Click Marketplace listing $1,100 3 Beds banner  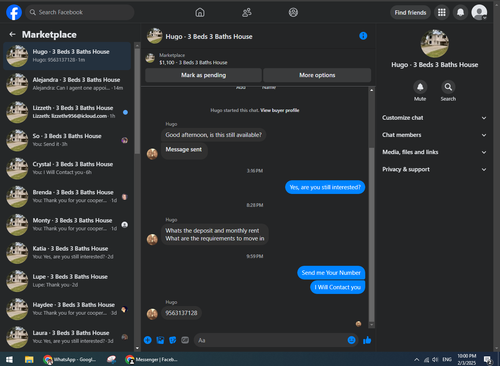tap(258, 59)
